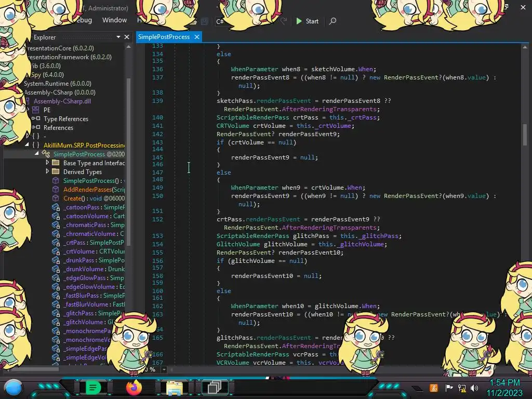Viewport: 532px width, 399px height.
Task: Click the _cartoonPass field icon
Action: point(56,207)
